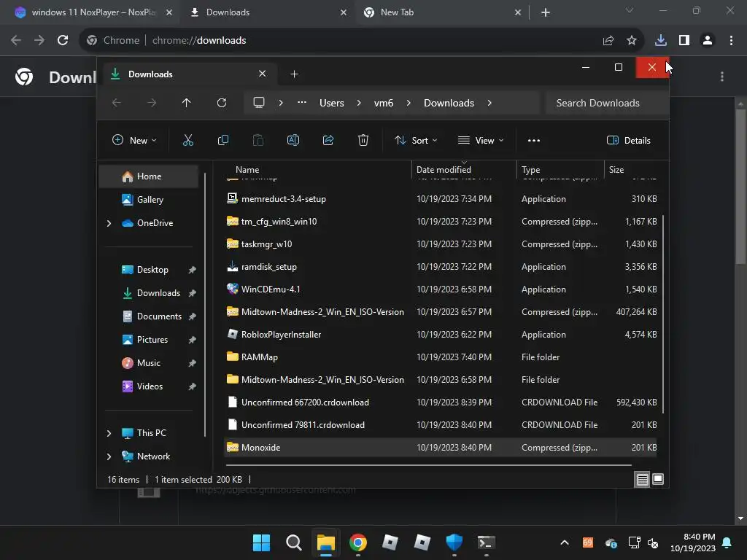Screen dimensions: 747x560
Task: Open a new Chrome tab with plus
Action: pyautogui.click(x=546, y=12)
